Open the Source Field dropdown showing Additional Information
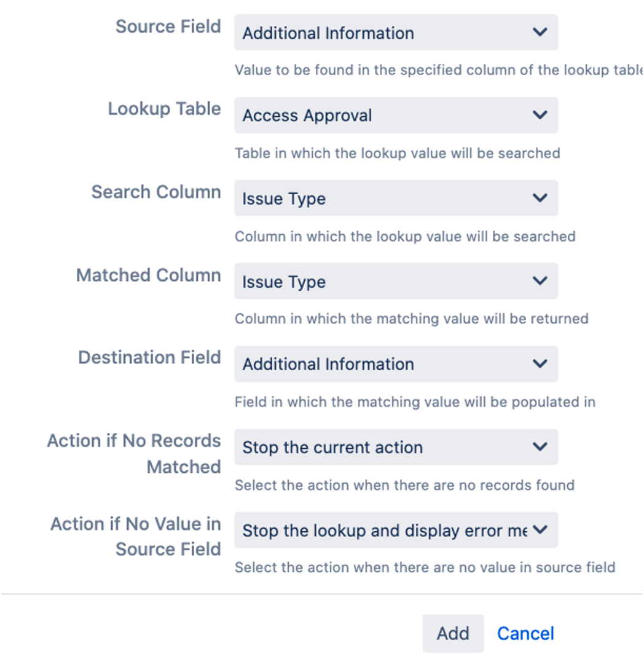The height and width of the screenshot is (664, 644). pyautogui.click(x=381, y=33)
